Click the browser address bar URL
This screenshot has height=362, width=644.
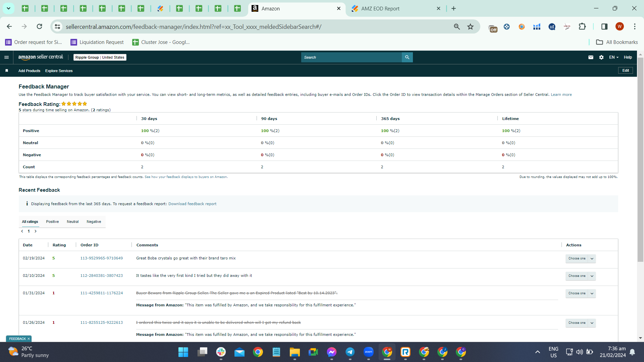click(194, 26)
